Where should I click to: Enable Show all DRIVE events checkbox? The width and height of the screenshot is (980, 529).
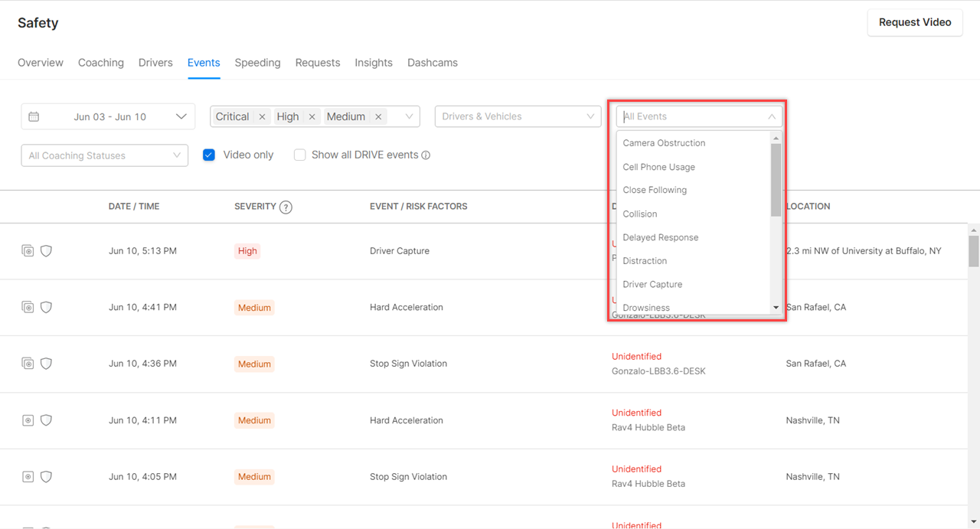(300, 155)
